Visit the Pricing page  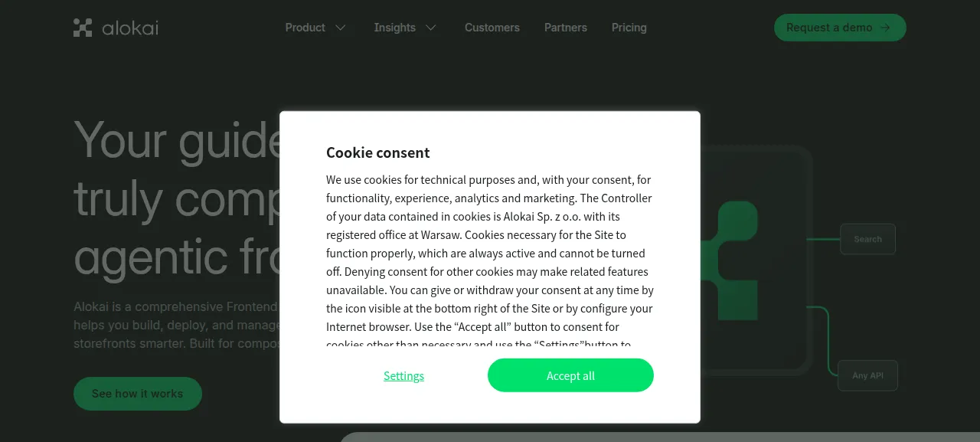pos(629,28)
